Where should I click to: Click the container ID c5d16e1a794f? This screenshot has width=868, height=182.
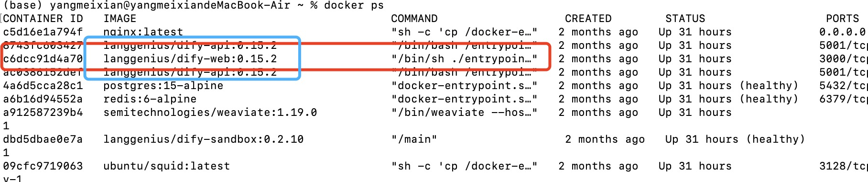43,32
